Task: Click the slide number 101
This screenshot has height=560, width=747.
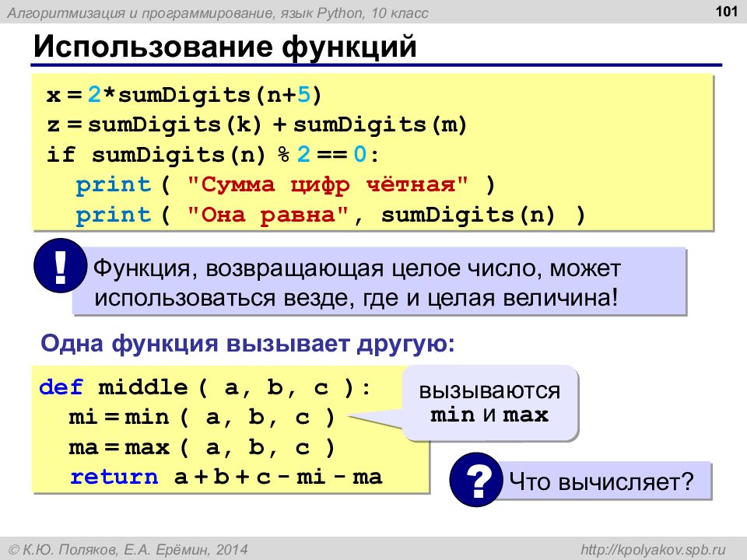Action: point(727,11)
